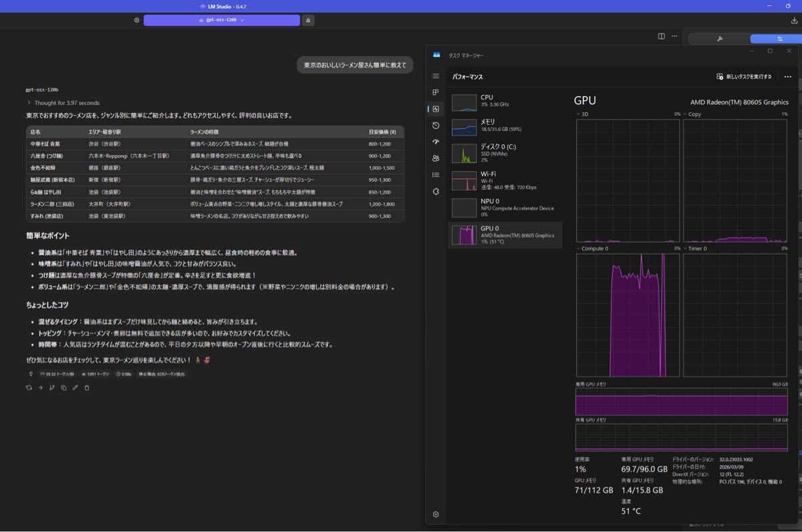The image size is (802, 532).
Task: Delete the assistant message with trash icon
Action: 87,388
